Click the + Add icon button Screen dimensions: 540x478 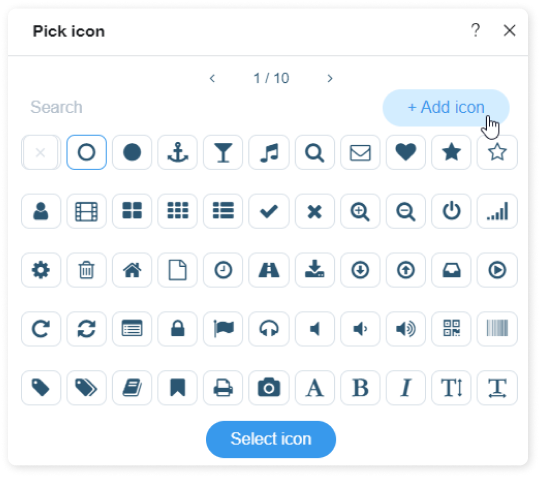click(x=446, y=107)
